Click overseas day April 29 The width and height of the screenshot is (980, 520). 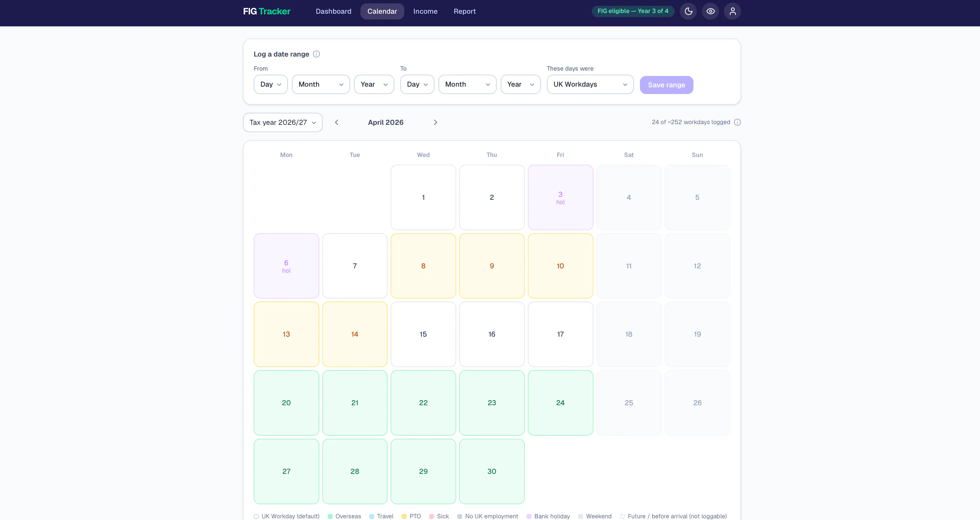coord(423,471)
